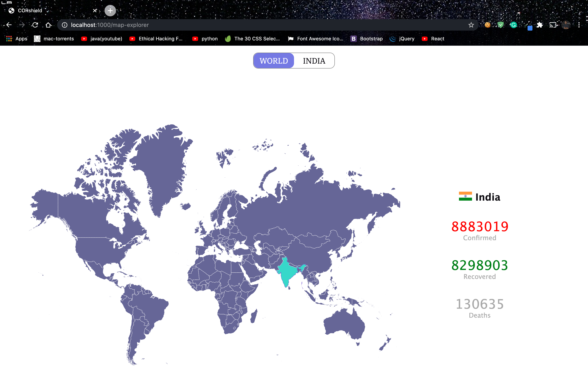
Task: Go to browser home page icon
Action: [48, 25]
